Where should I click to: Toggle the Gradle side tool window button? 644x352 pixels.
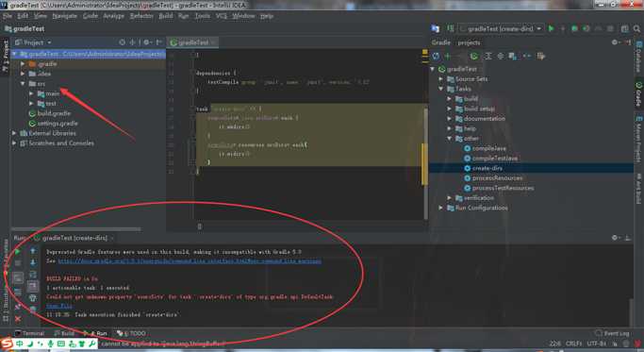[638, 93]
